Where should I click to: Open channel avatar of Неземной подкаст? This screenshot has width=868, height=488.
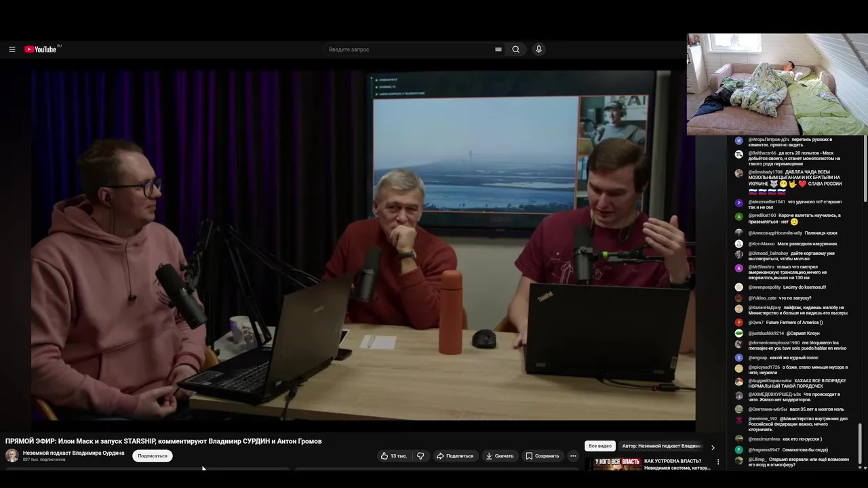(12, 455)
